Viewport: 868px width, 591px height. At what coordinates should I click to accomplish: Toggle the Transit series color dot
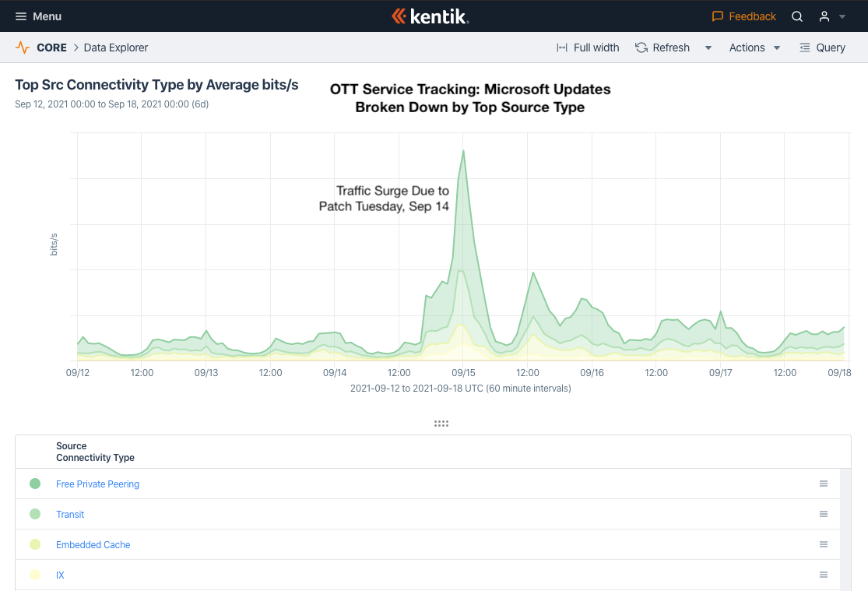(x=35, y=514)
